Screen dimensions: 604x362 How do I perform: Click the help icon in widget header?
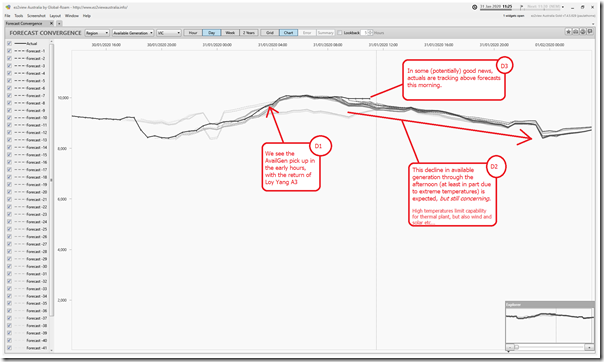pos(583,32)
